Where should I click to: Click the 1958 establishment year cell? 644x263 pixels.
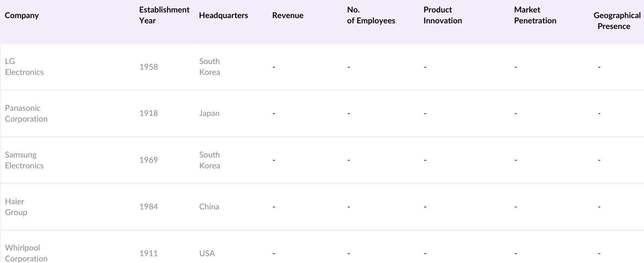tap(149, 67)
